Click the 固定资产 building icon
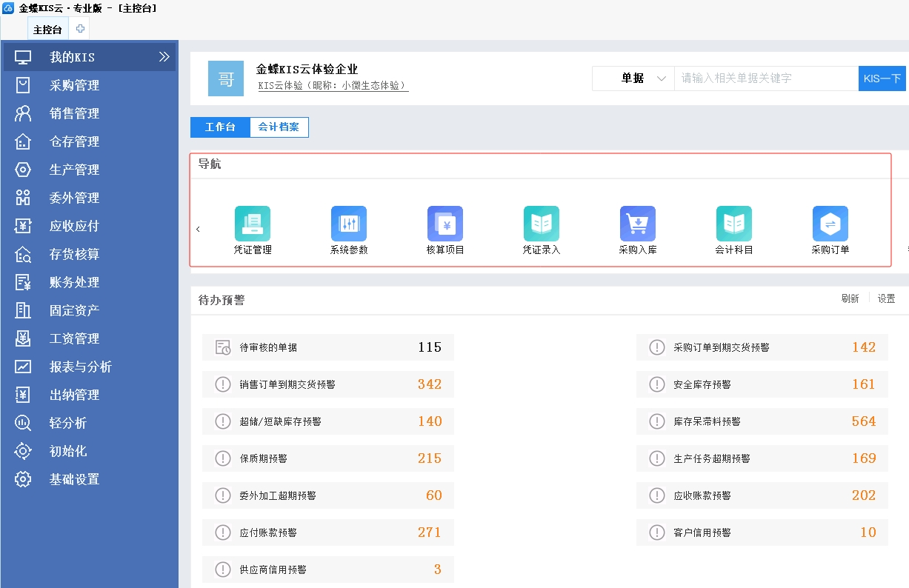The width and height of the screenshot is (909, 588). [24, 310]
